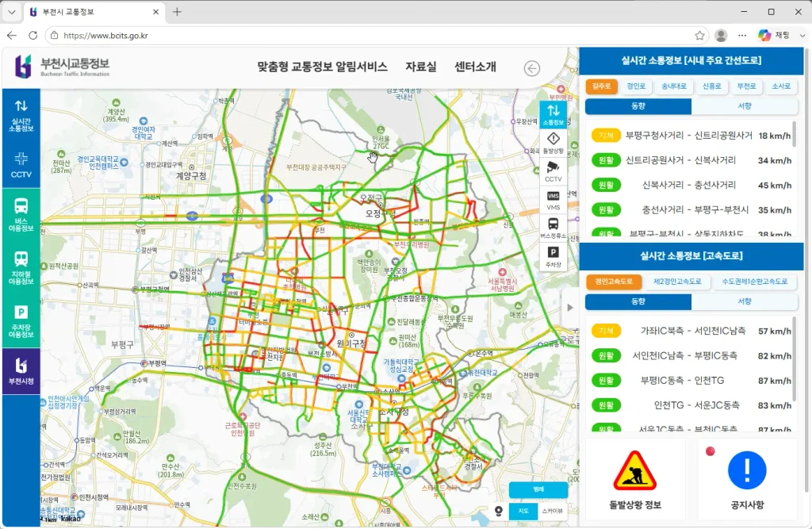The height and width of the screenshot is (529, 812).
Task: Favorite this page with the star icon
Action: click(699, 35)
